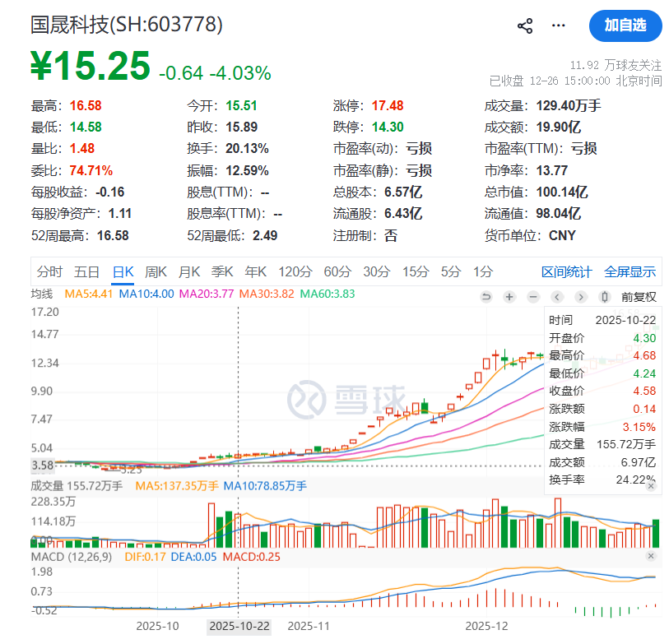669x644 pixels.
Task: Zoom in on the chart with plus icon
Action: click(x=508, y=297)
